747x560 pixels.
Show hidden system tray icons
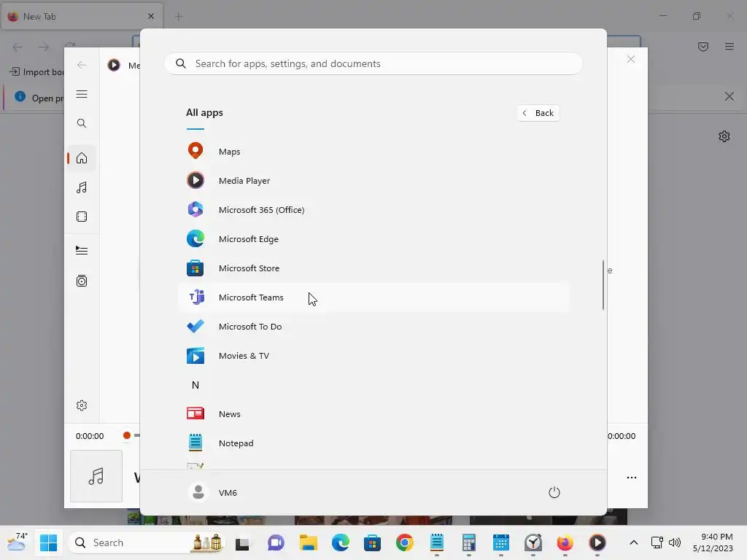634,542
